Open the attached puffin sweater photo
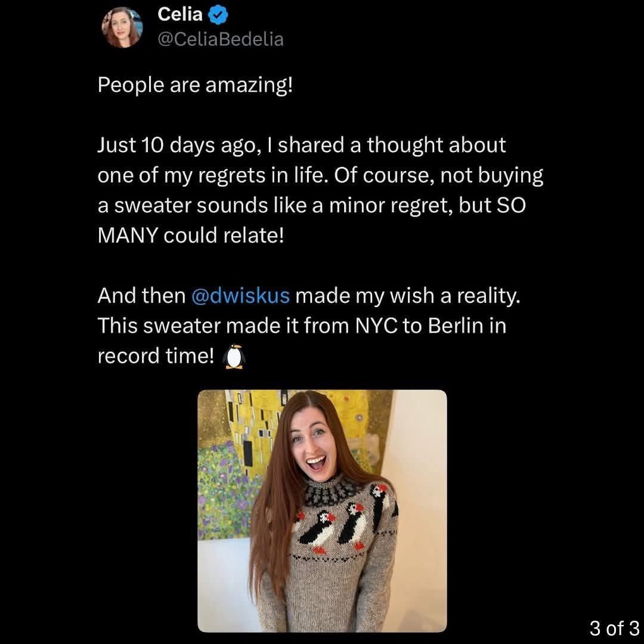The width and height of the screenshot is (644, 644). 322,510
